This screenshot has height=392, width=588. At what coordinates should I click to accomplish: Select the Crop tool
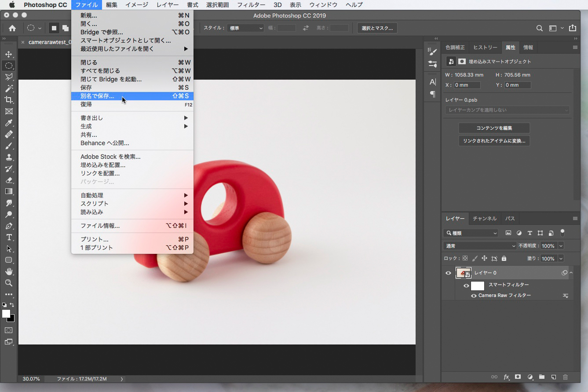coord(9,100)
